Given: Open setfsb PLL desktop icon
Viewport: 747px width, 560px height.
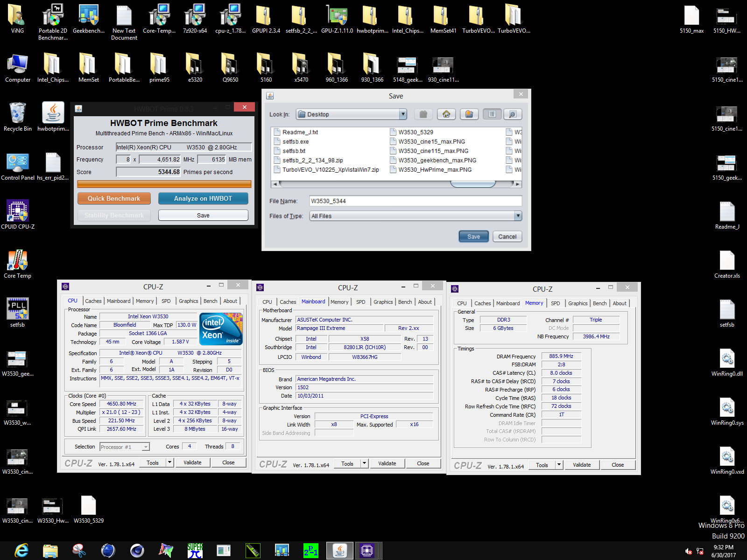Looking at the screenshot, I should tap(18, 313).
